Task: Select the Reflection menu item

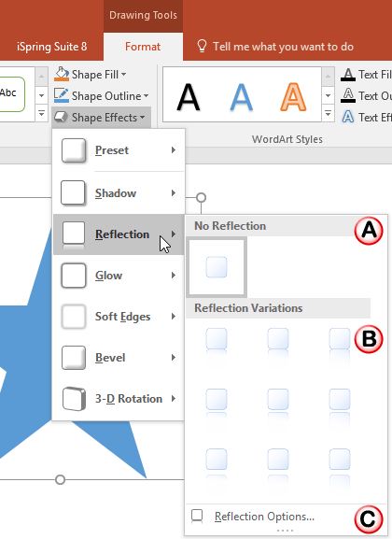Action: click(x=119, y=234)
